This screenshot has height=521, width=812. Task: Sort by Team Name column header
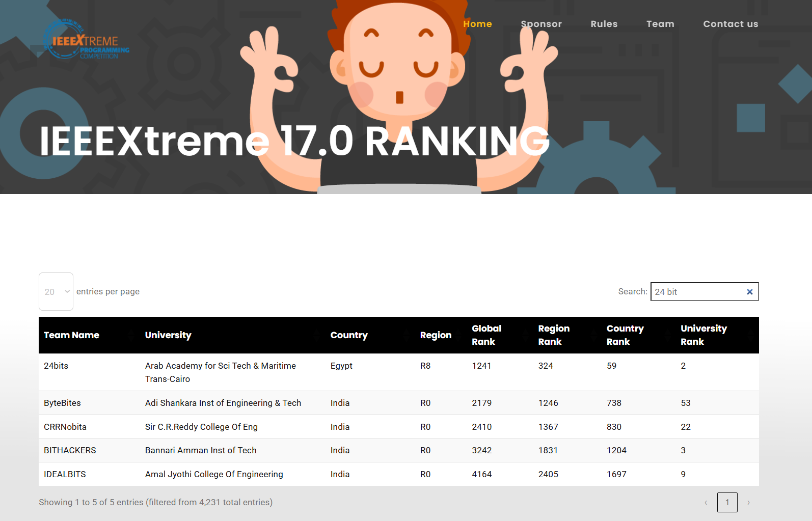tap(89, 335)
